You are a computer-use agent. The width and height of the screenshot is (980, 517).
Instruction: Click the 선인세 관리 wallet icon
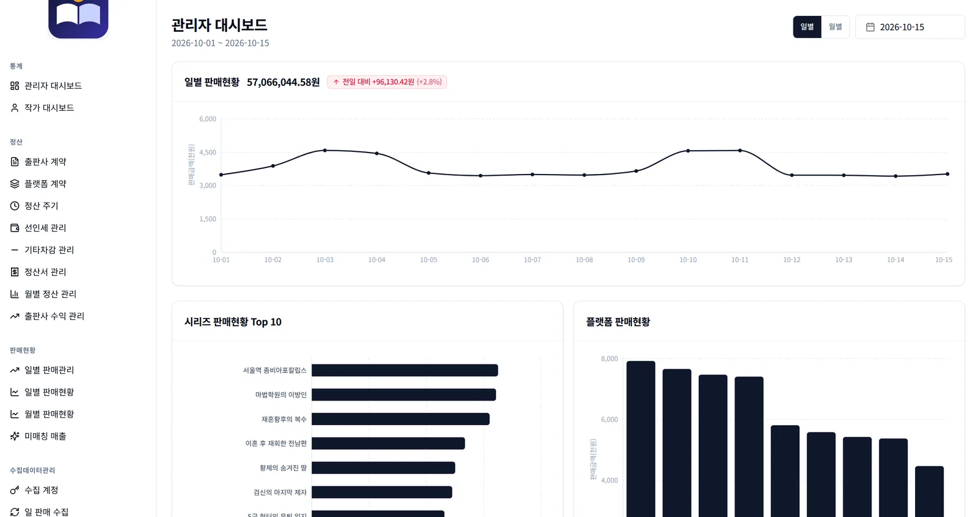(x=15, y=228)
